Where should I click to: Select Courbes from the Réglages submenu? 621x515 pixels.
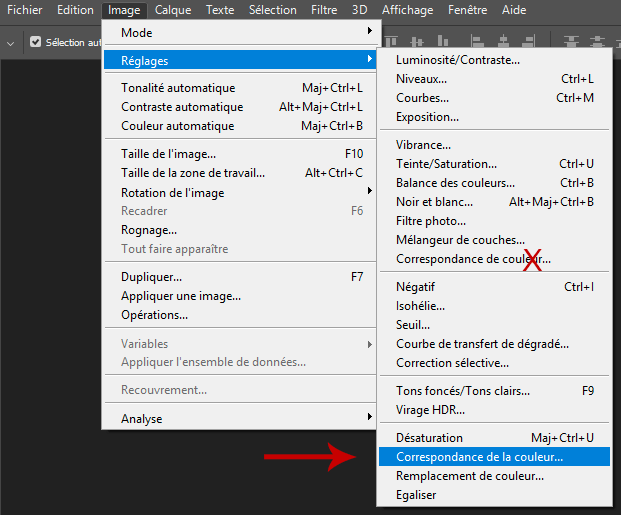[x=422, y=98]
